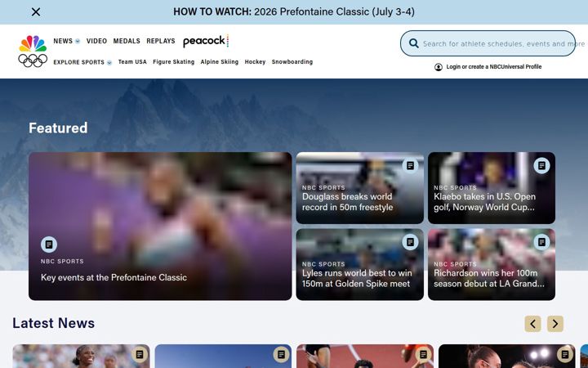Click the Latest News heading
588x368 pixels.
coord(54,323)
